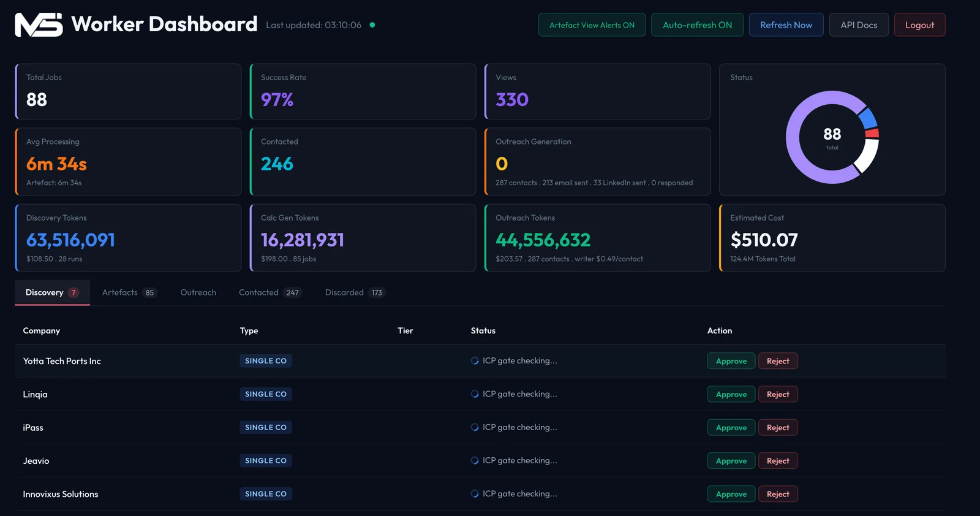This screenshot has width=980, height=516.
Task: Click the Calc Gen Tokens card
Action: point(363,238)
